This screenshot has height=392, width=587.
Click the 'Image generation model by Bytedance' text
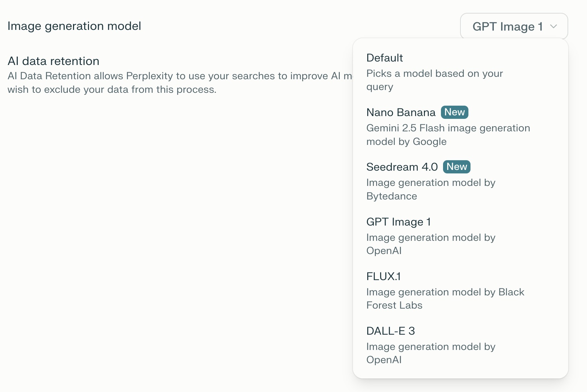point(431,189)
